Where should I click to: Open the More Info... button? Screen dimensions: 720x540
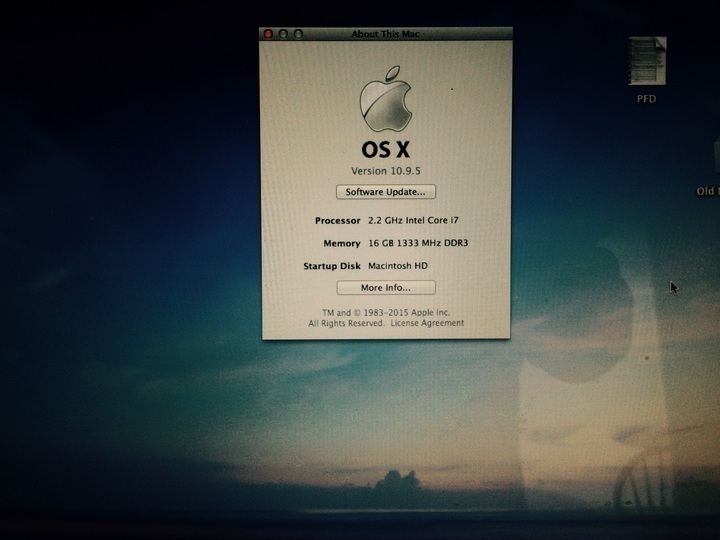386,287
